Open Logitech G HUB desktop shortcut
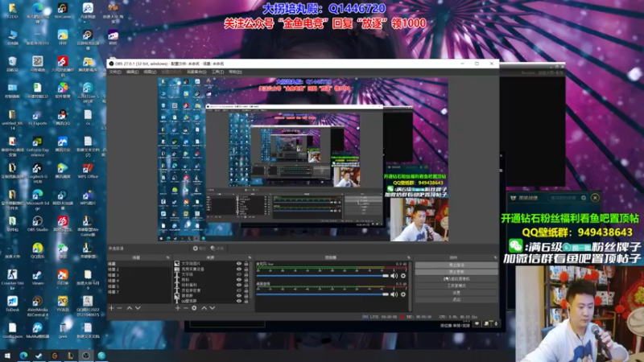 tap(37, 173)
